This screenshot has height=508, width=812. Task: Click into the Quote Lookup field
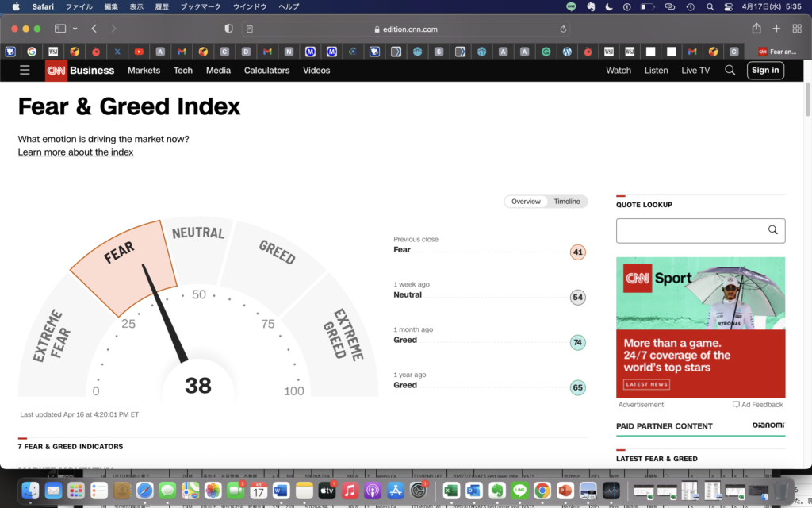[689, 230]
